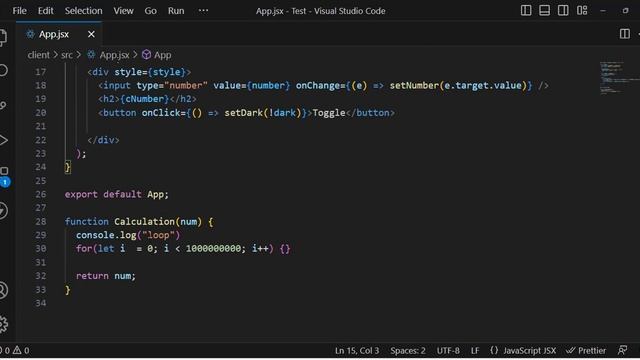Click the App symbol breadcrumb
640x360 pixels.
pos(157,55)
